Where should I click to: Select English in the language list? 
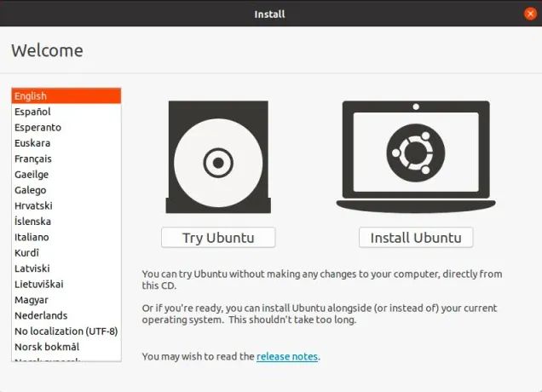66,96
